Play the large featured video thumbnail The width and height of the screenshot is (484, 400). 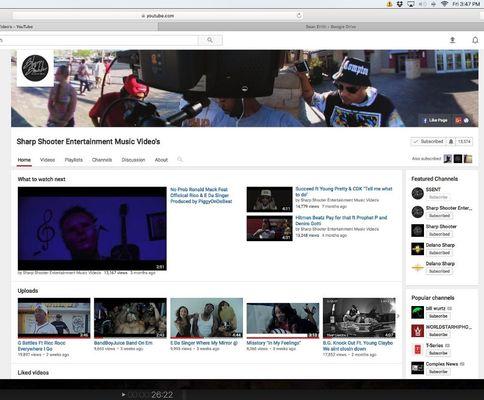tap(92, 228)
